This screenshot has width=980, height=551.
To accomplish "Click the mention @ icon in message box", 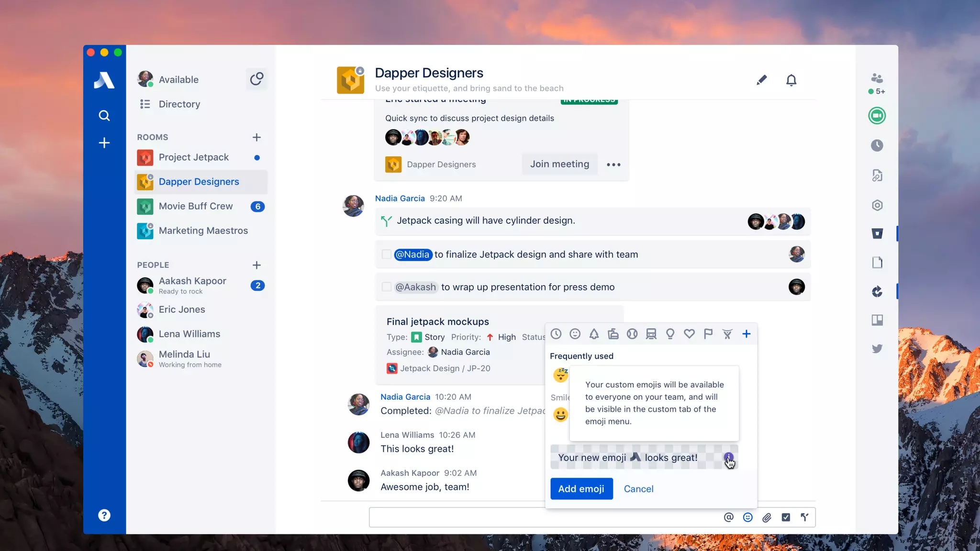I will click(x=728, y=517).
